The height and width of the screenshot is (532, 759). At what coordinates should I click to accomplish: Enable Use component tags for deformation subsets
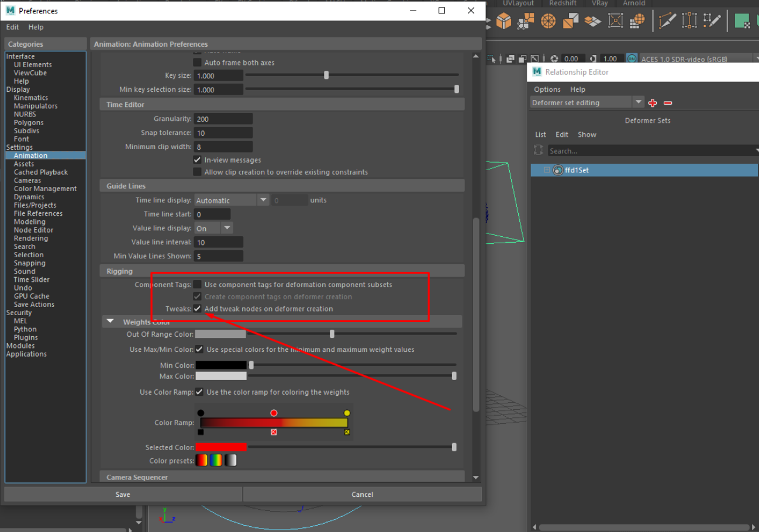[198, 285]
